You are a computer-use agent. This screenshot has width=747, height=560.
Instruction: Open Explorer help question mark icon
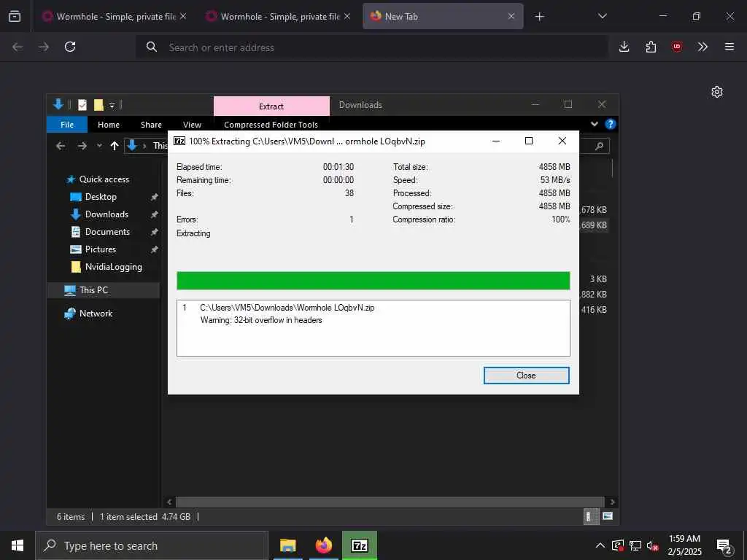click(610, 124)
